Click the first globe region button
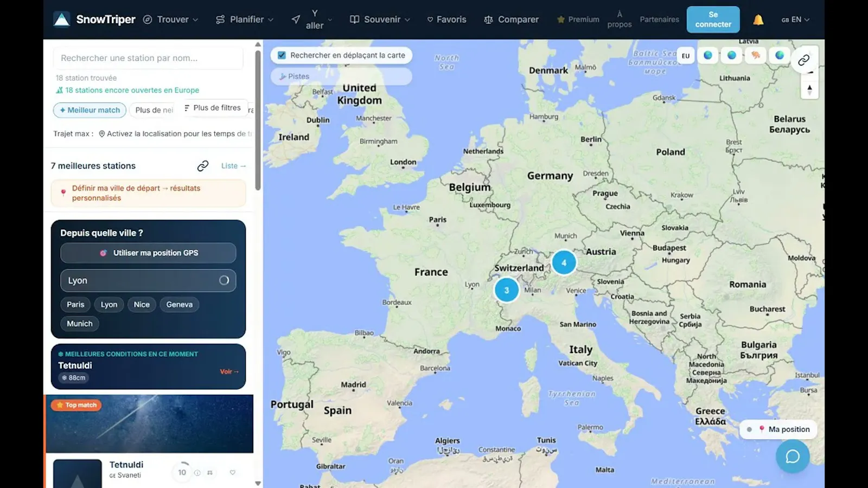 point(708,55)
